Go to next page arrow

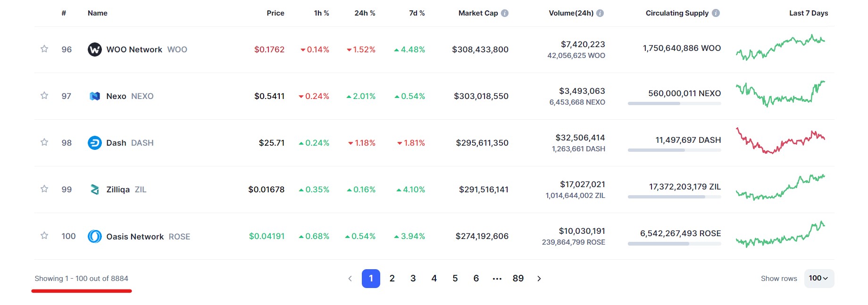click(x=539, y=279)
